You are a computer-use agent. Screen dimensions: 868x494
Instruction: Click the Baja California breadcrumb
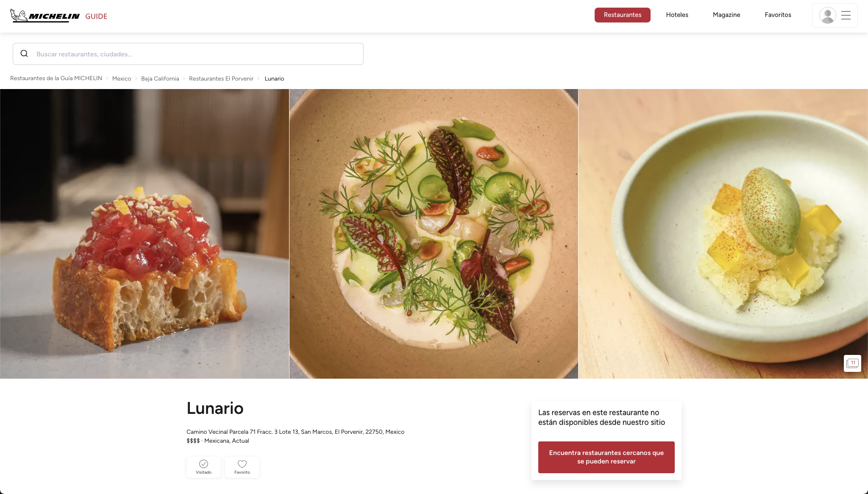160,78
